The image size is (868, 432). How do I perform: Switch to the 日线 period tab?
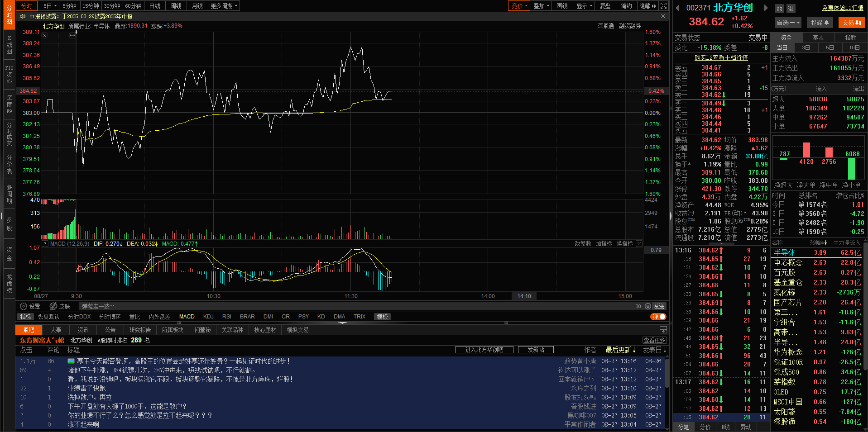tap(155, 6)
